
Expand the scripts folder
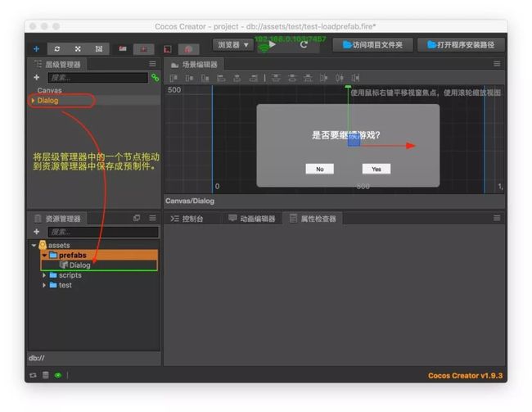click(x=44, y=275)
